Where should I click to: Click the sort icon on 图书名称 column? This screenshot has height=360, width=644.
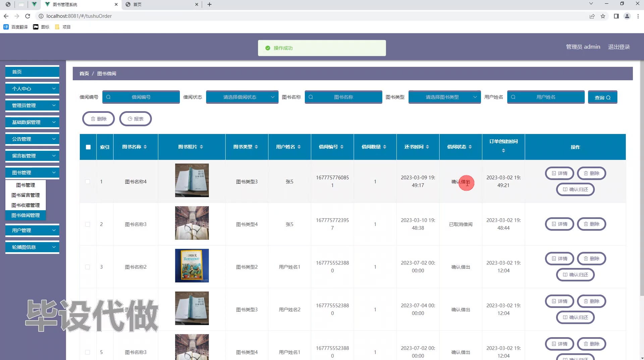pyautogui.click(x=145, y=147)
